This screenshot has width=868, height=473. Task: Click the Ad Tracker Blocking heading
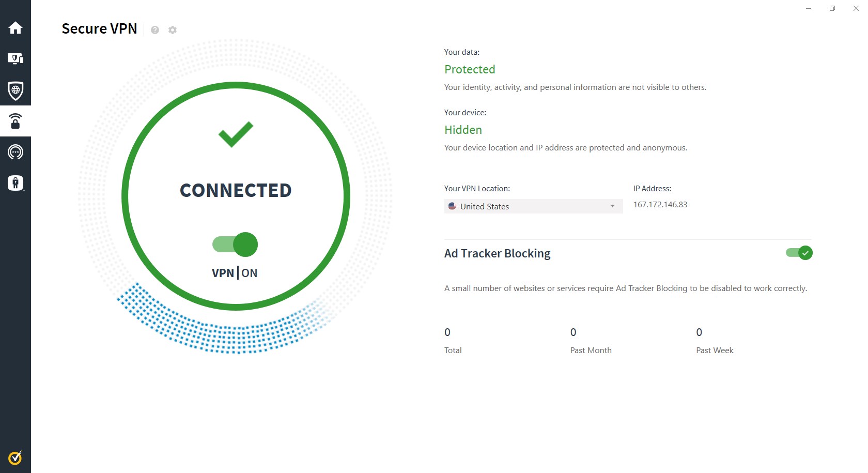[497, 253]
